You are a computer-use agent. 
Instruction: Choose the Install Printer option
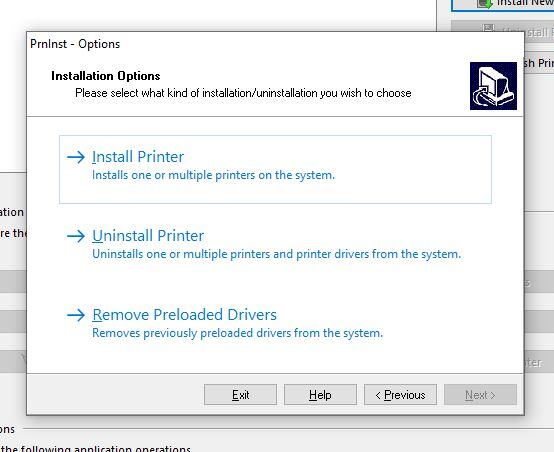138,157
